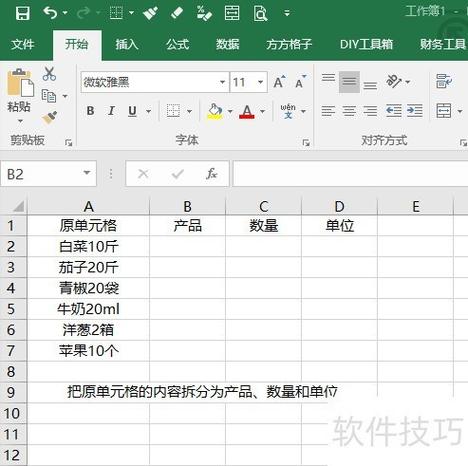Click the Enter checkmark in formula bar

pyautogui.click(x=178, y=174)
